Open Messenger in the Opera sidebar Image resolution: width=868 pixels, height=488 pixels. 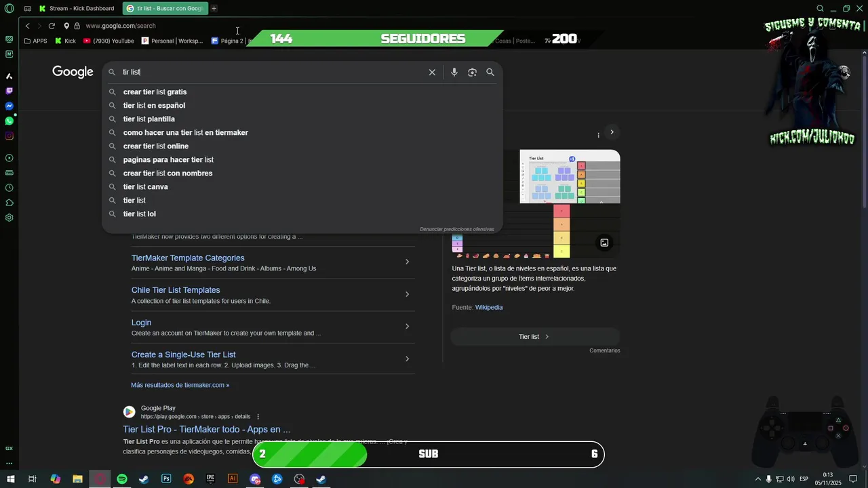pos(9,106)
